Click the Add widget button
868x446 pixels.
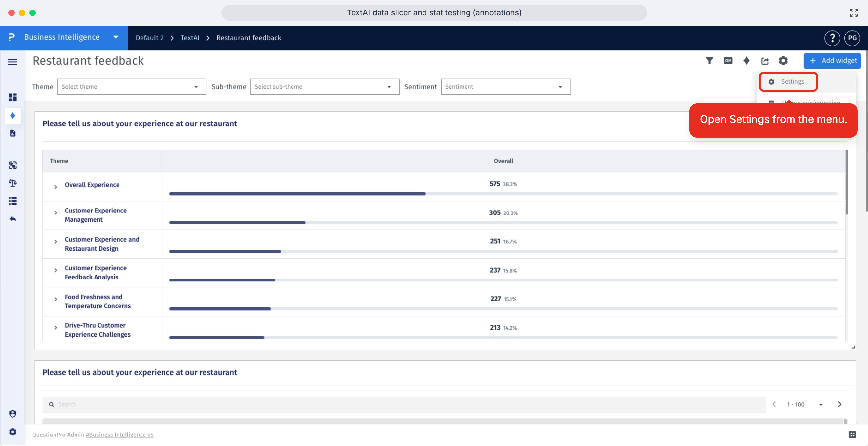[832, 61]
